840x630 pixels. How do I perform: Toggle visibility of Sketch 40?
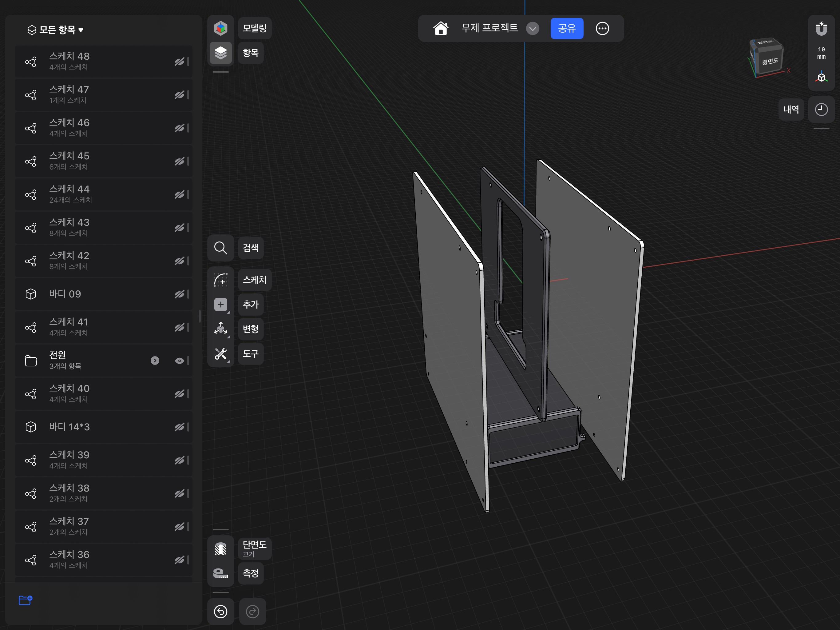point(180,394)
